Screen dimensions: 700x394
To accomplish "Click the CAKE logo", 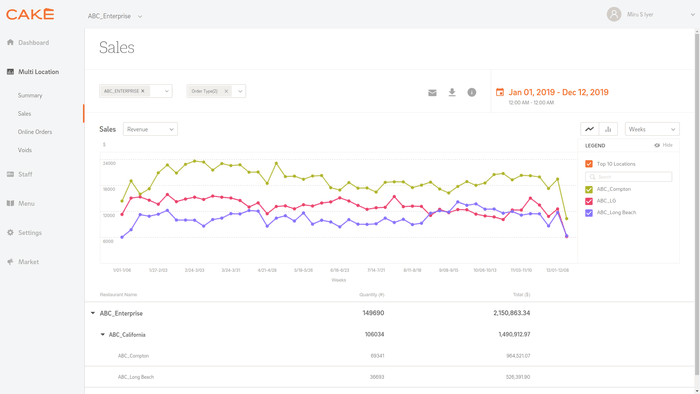I will point(30,14).
